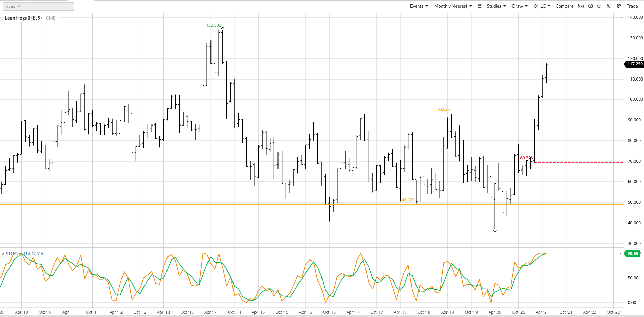Open chart settings gear icon

[619, 6]
